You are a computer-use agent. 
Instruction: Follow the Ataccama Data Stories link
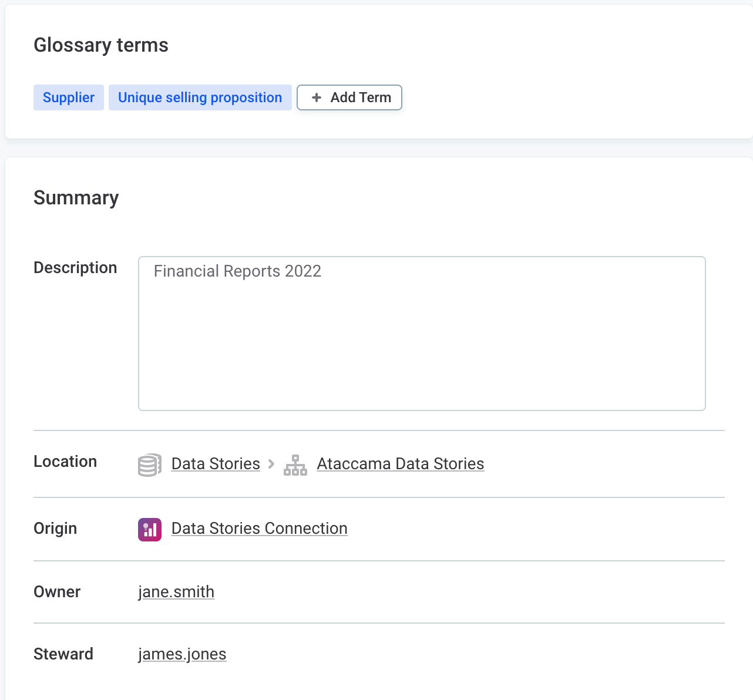coord(401,464)
